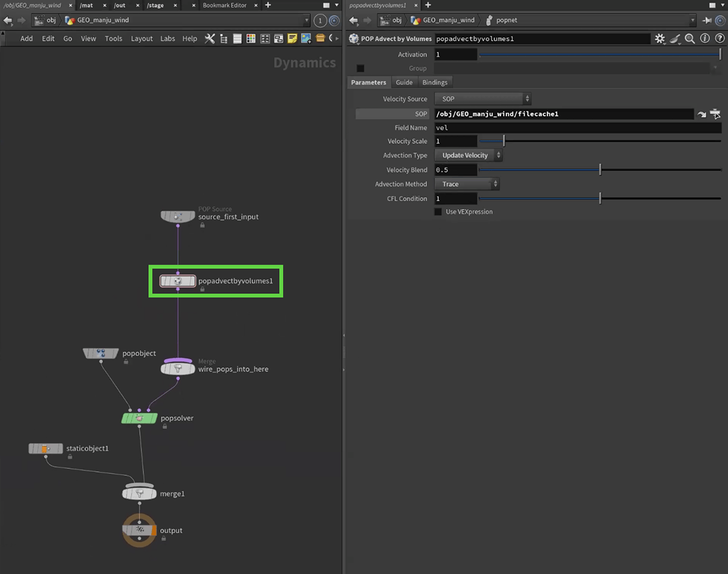Image resolution: width=728 pixels, height=574 pixels.
Task: Click the jump-to-operator arrow beside SOP path
Action: click(x=702, y=114)
